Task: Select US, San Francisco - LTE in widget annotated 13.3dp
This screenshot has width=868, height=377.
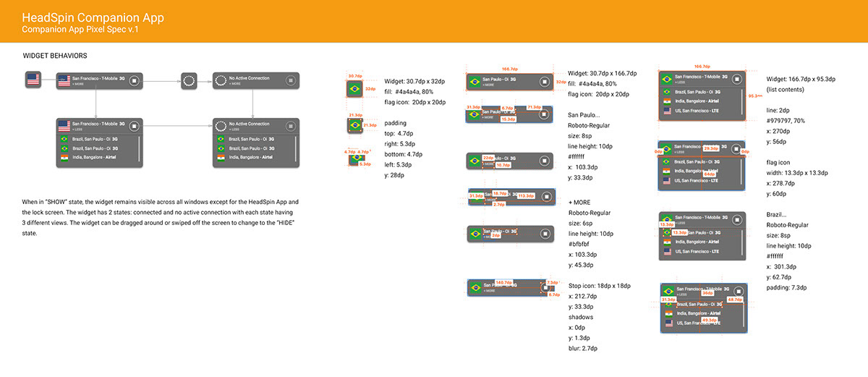Action: point(699,251)
